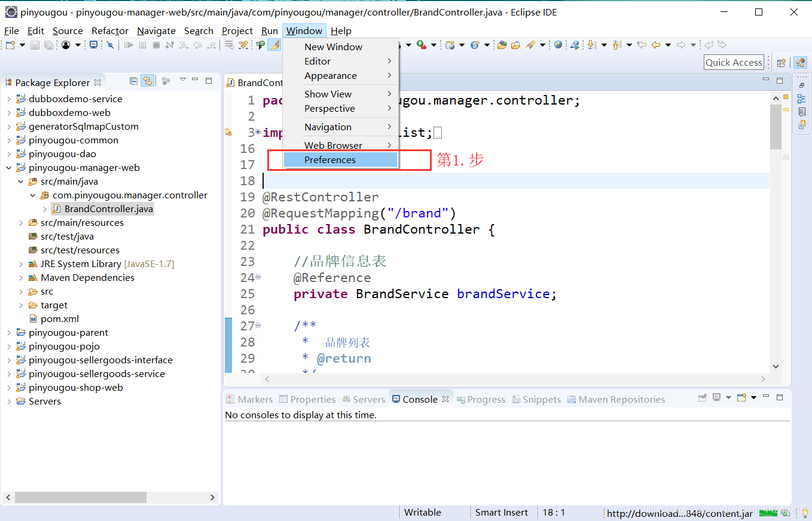Select the target folder

tap(48, 305)
